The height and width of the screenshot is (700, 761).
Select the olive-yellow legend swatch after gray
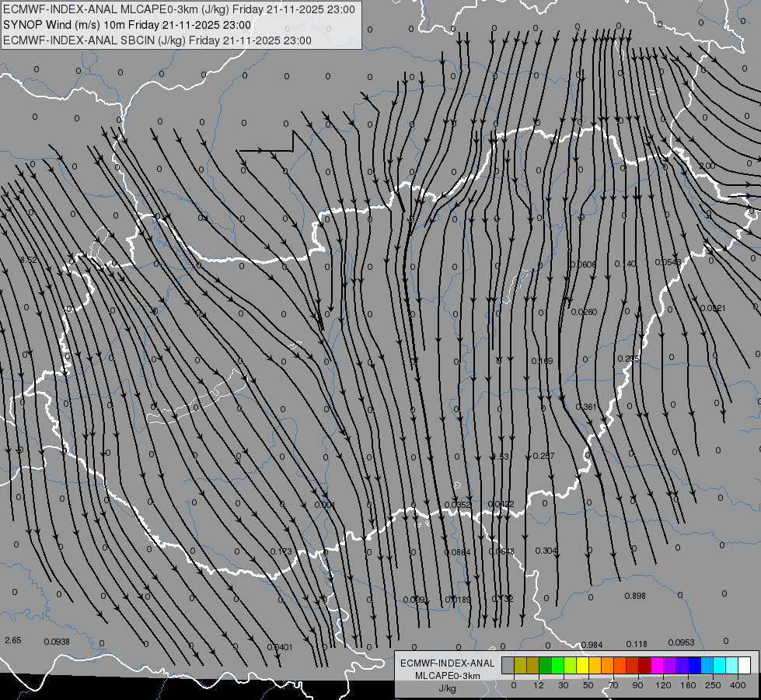pos(520,666)
